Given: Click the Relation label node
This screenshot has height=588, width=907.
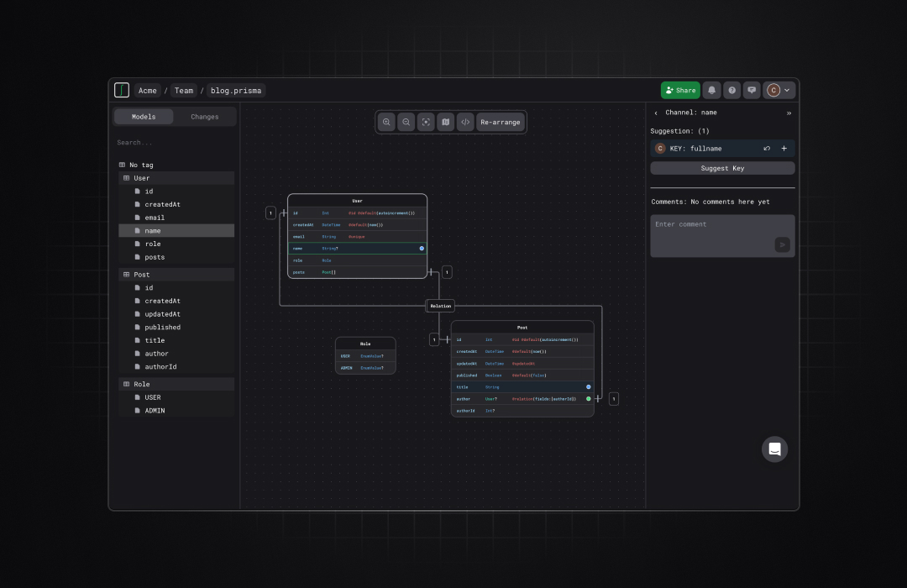Looking at the screenshot, I should (x=440, y=306).
